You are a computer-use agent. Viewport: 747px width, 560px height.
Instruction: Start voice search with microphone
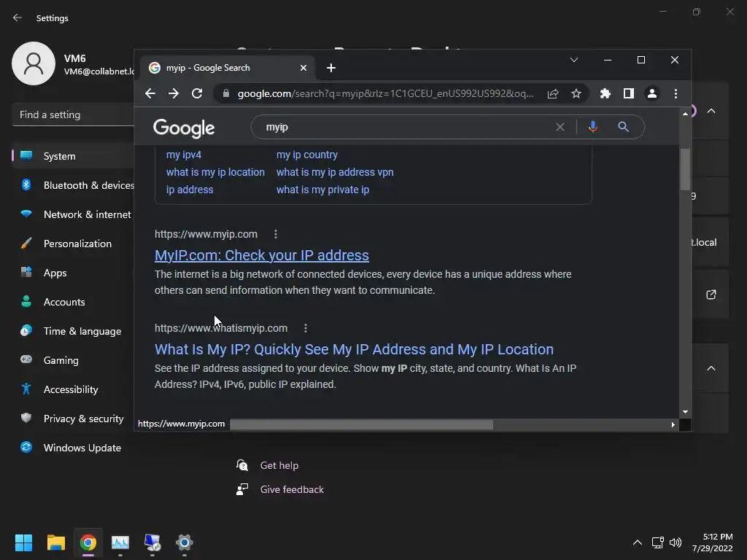[x=592, y=127]
